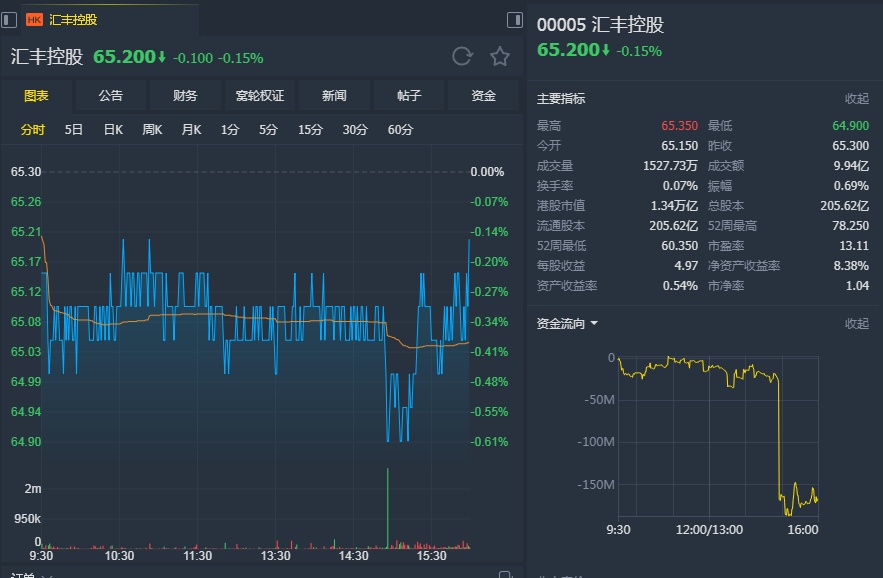Click the 00005 汇丰控股 title

tap(600, 25)
